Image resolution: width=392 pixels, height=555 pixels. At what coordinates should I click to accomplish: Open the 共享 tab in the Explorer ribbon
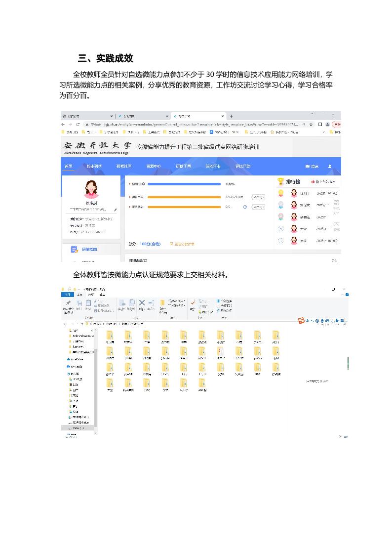coord(91,295)
